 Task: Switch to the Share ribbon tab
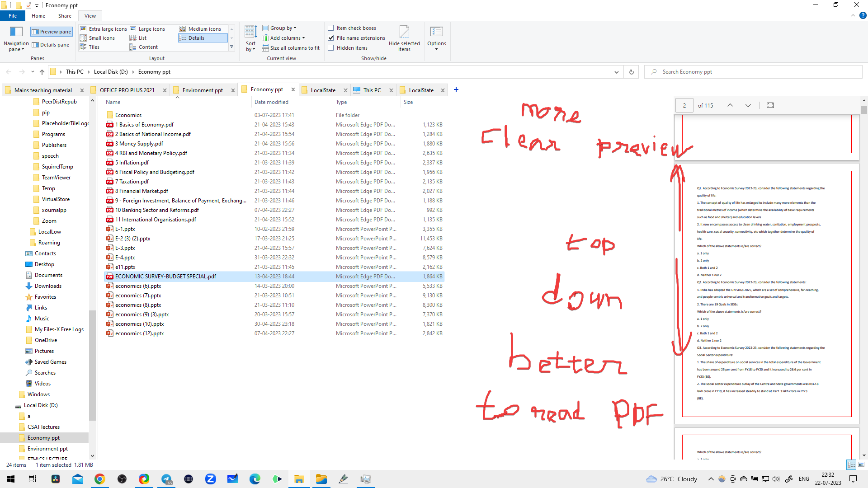(x=65, y=15)
